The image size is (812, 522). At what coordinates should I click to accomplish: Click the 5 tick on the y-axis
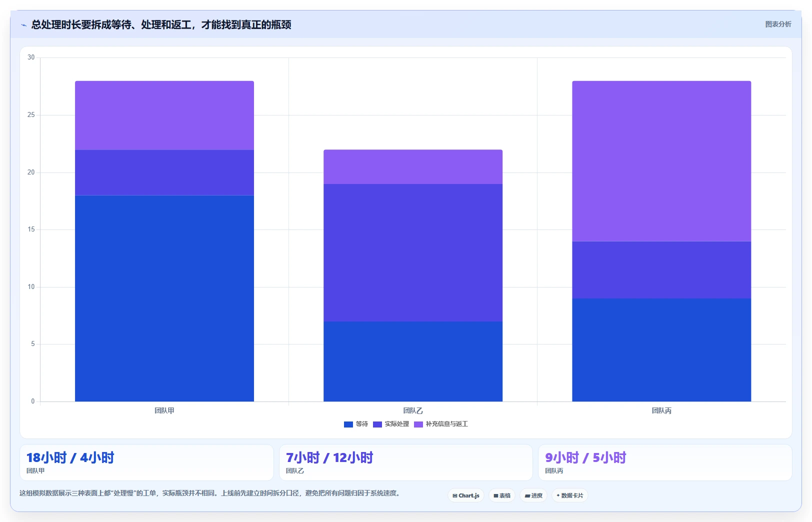[33, 344]
